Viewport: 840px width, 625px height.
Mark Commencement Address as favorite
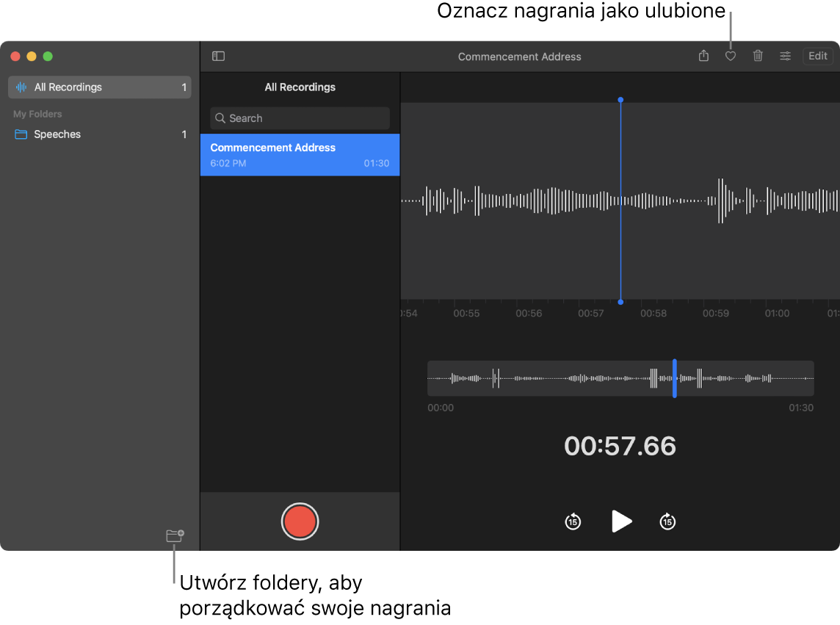[731, 56]
